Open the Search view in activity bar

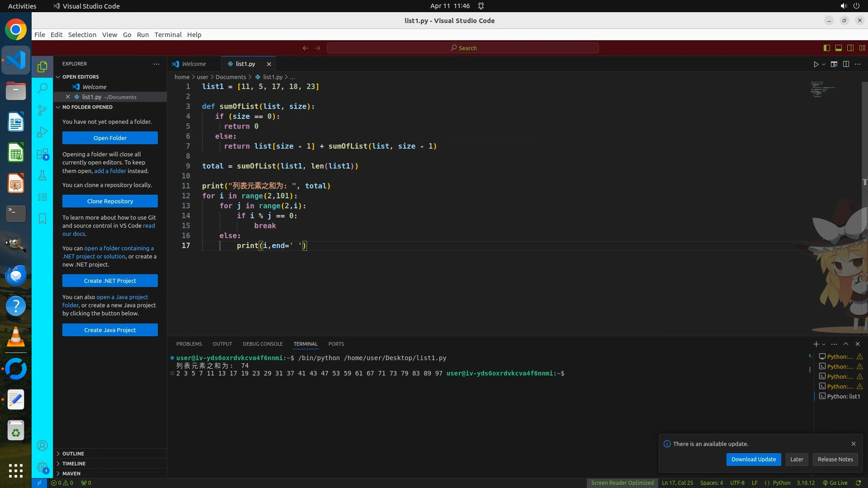(x=42, y=88)
